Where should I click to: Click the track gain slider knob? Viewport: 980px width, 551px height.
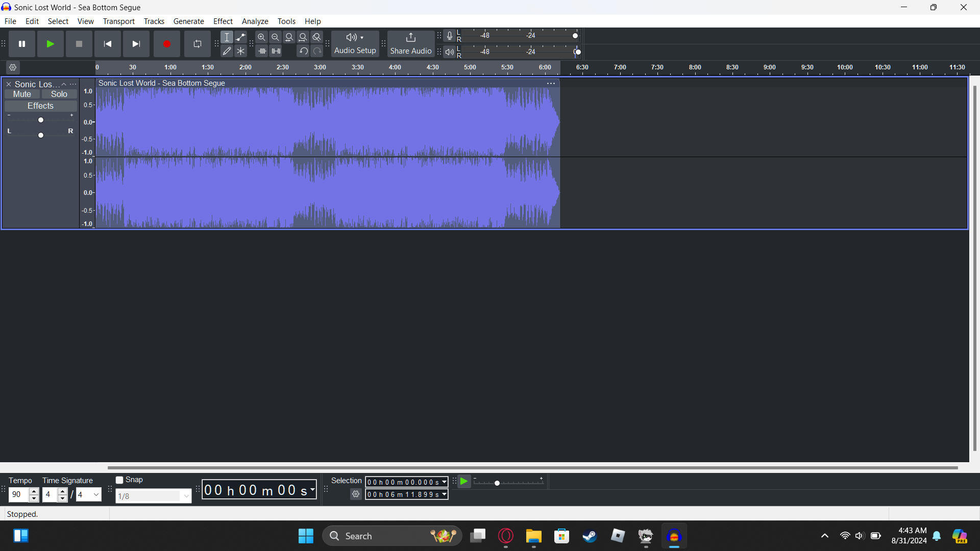click(x=41, y=120)
